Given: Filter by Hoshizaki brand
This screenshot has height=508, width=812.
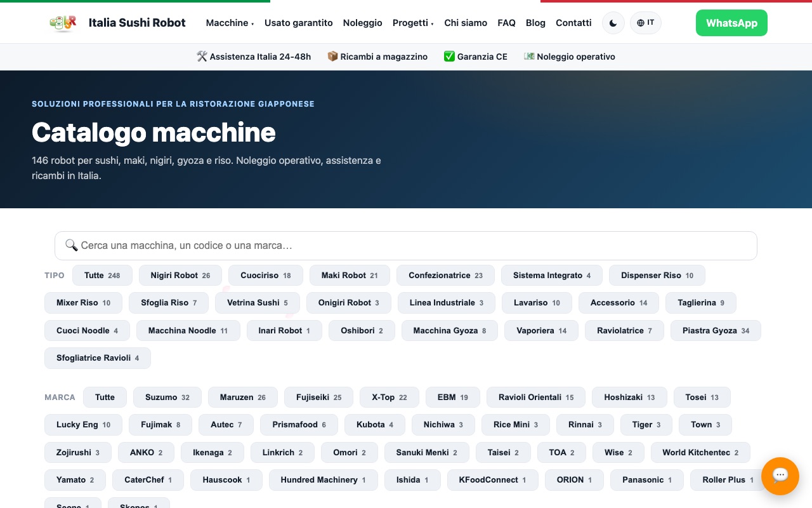Looking at the screenshot, I should click(629, 398).
